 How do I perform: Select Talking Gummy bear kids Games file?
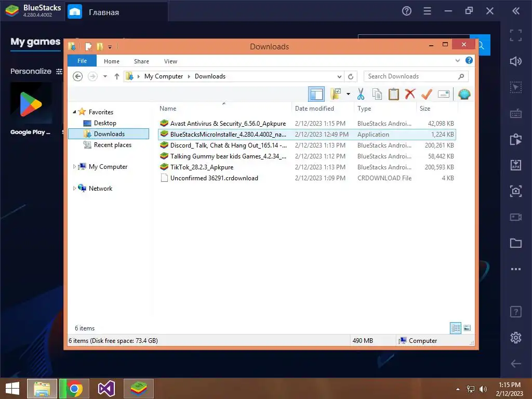[307, 156]
